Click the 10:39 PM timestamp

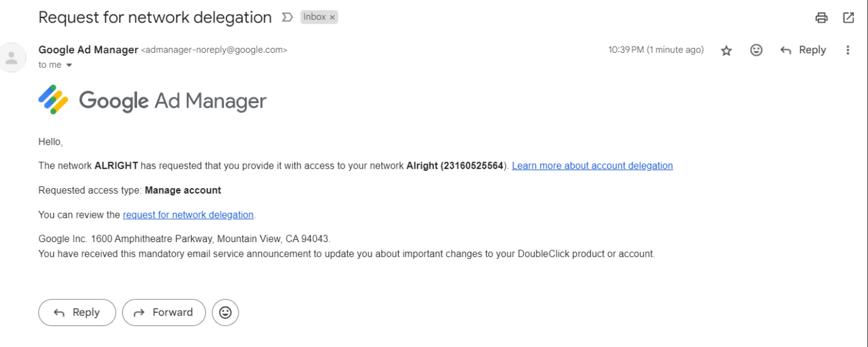click(656, 50)
